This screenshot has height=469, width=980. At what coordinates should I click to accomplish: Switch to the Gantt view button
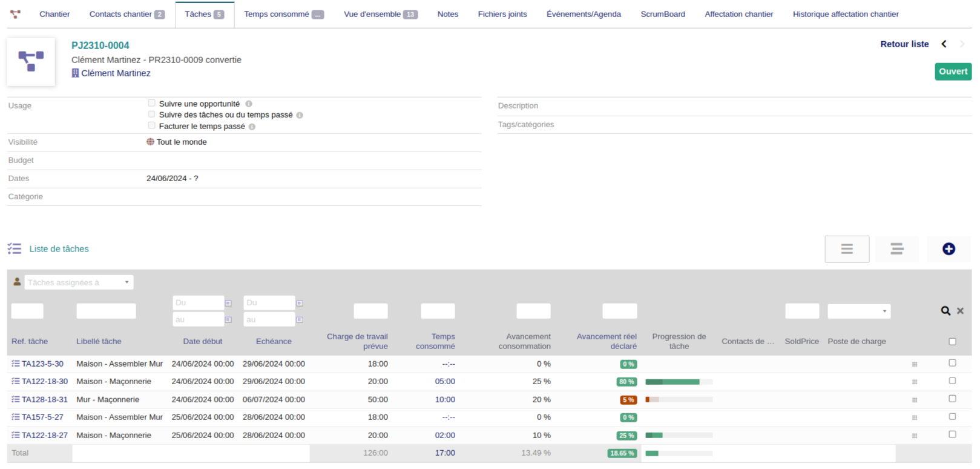(897, 249)
